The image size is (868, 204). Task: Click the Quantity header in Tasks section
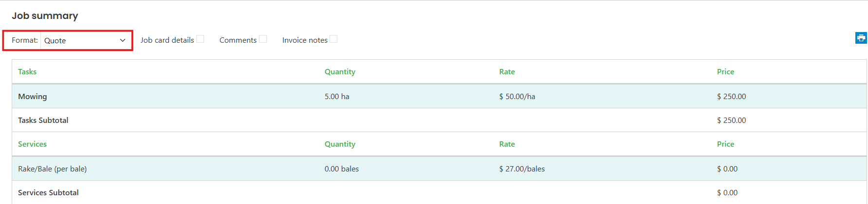pyautogui.click(x=340, y=72)
